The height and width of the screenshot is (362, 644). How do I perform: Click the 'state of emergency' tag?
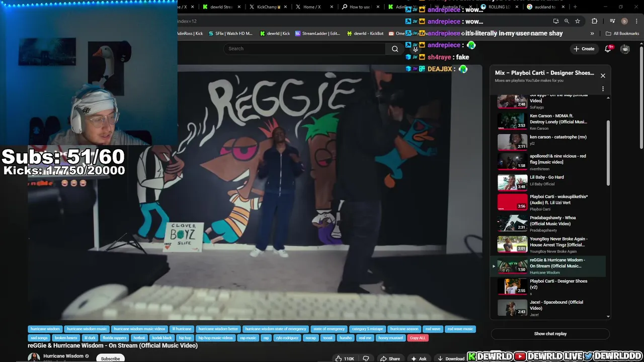[329, 329]
